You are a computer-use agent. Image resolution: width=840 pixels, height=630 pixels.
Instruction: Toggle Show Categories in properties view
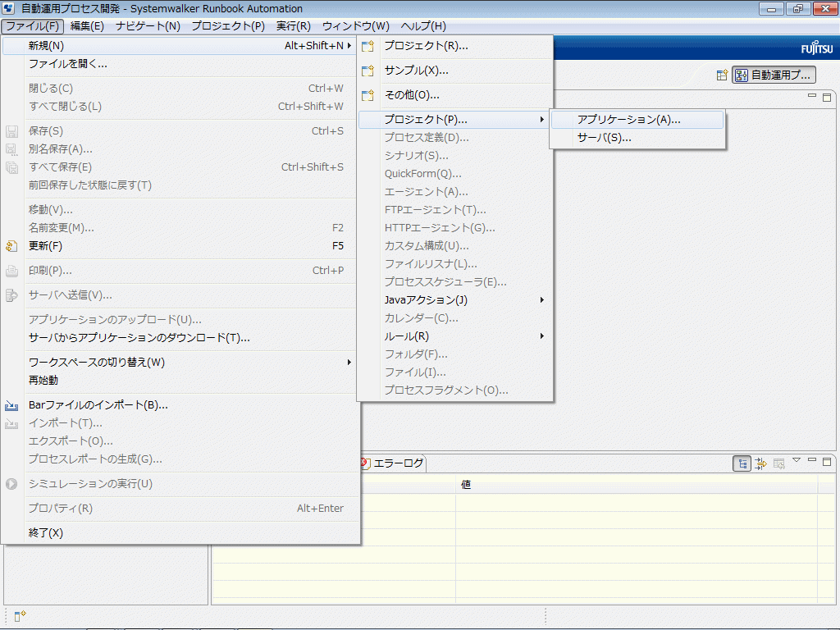pos(742,463)
